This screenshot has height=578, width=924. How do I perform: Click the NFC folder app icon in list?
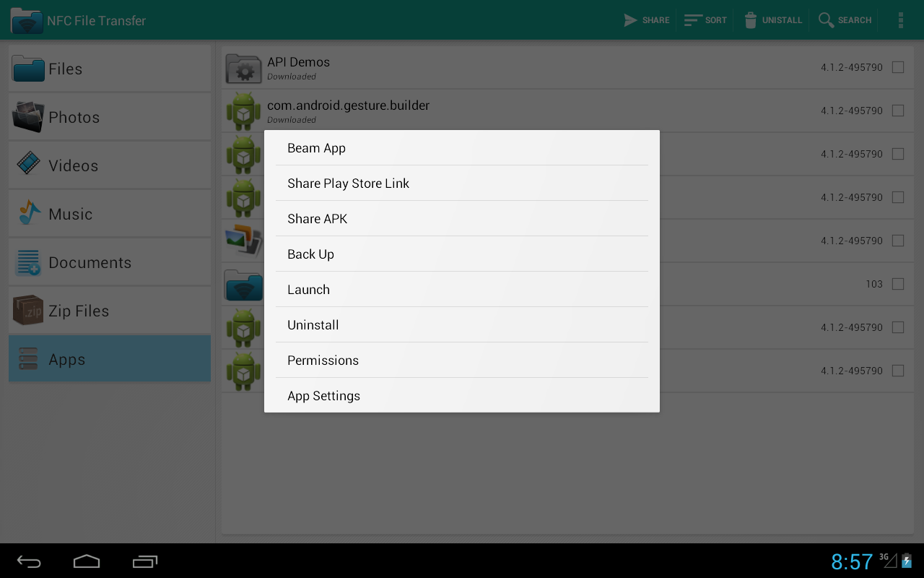[x=243, y=285]
